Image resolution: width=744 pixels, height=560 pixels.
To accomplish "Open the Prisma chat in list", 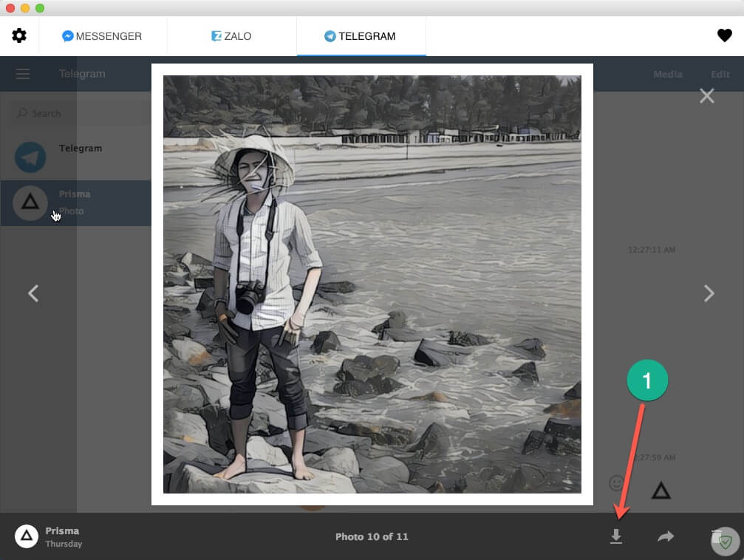I will pos(76,203).
